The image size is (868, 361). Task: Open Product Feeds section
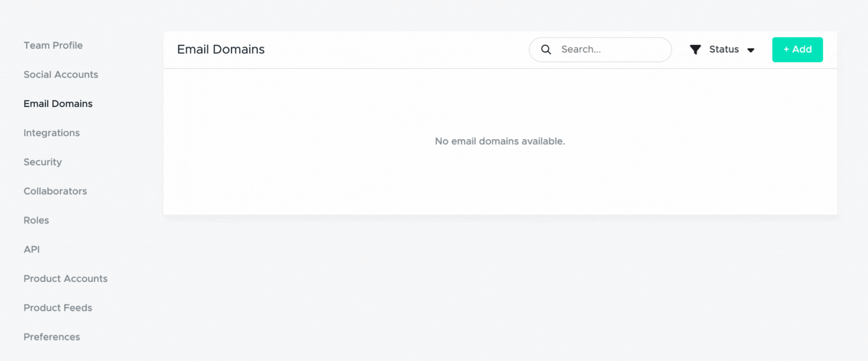pyautogui.click(x=58, y=308)
